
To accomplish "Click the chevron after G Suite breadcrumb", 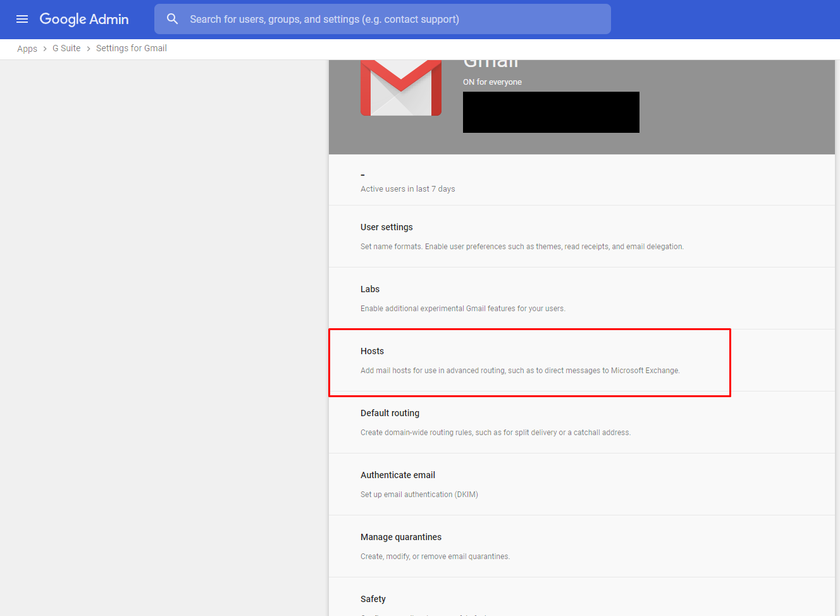I will click(x=89, y=49).
